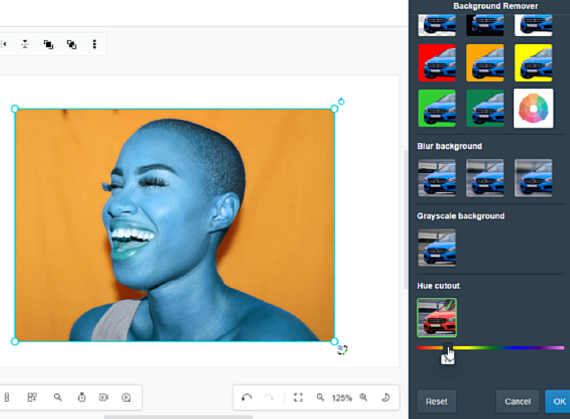Viewport: 570px width, 419px height.
Task: Click the narrow vertical bar icon in bottom toolbar
Action: [x=7, y=397]
